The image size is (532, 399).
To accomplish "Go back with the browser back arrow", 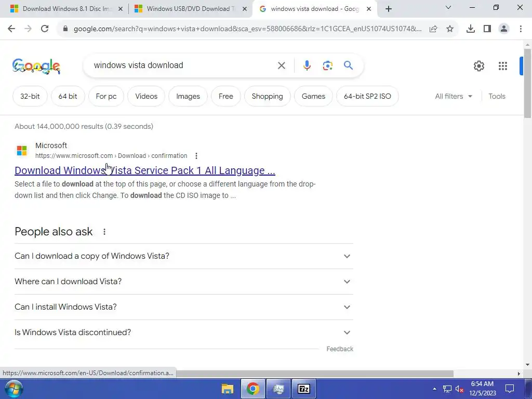I will tap(11, 29).
